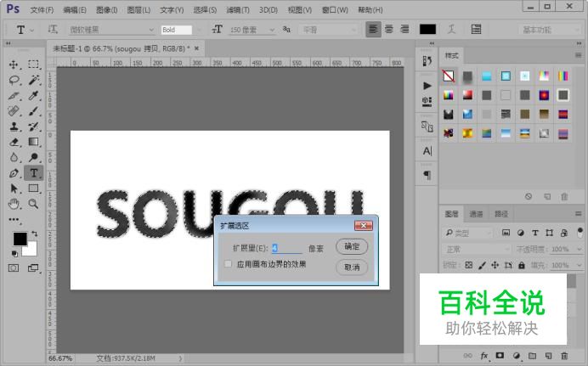Open the Edit Toolbar ellipsis

coord(14,220)
